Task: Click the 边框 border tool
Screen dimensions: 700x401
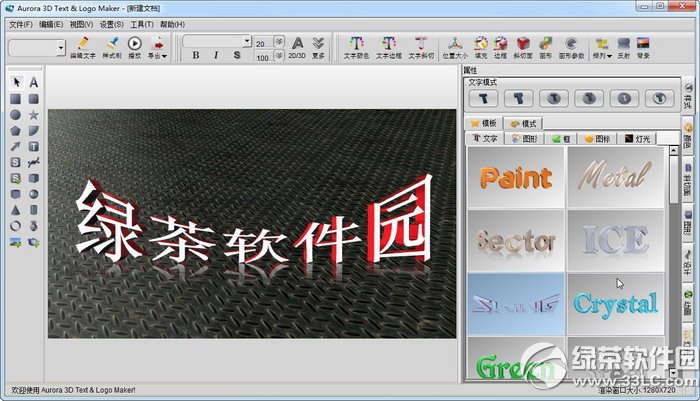Action: point(500,47)
